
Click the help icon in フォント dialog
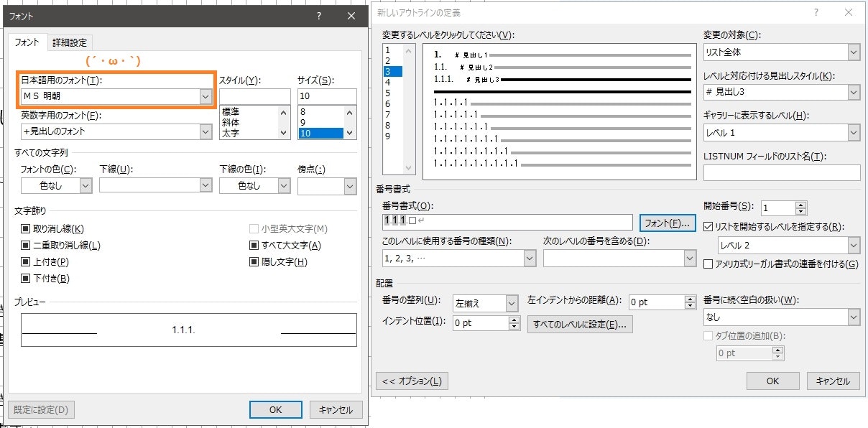click(x=319, y=16)
